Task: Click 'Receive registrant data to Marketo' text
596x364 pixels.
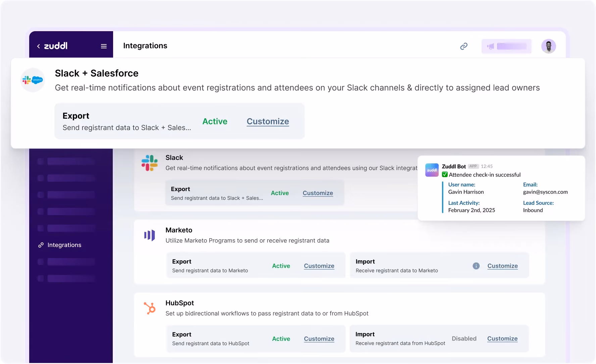Action: pos(397,270)
